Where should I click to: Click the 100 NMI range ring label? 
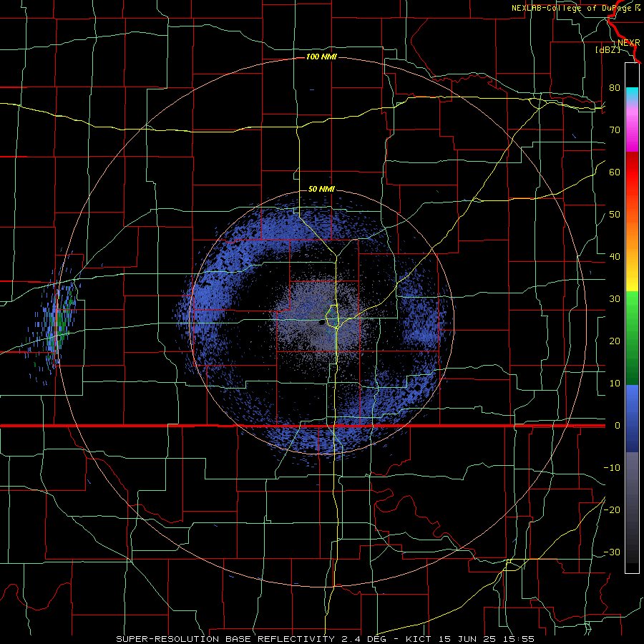click(321, 57)
